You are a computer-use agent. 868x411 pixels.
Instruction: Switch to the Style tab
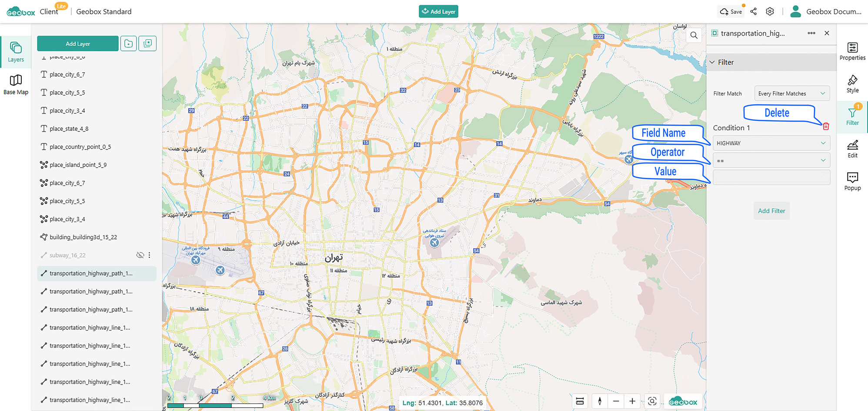pyautogui.click(x=852, y=84)
